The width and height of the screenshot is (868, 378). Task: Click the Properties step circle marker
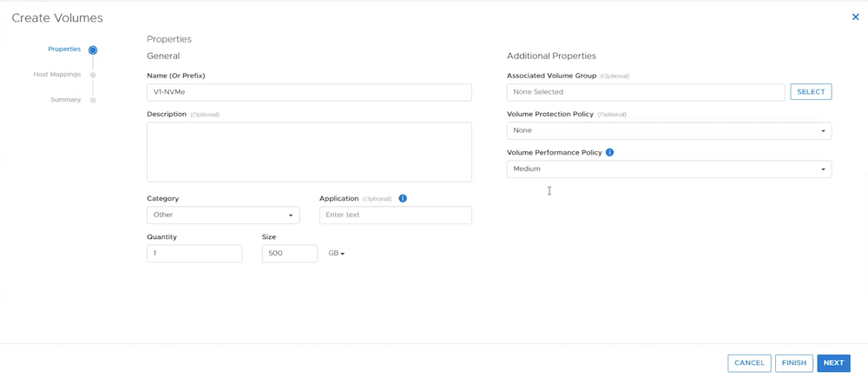click(93, 50)
